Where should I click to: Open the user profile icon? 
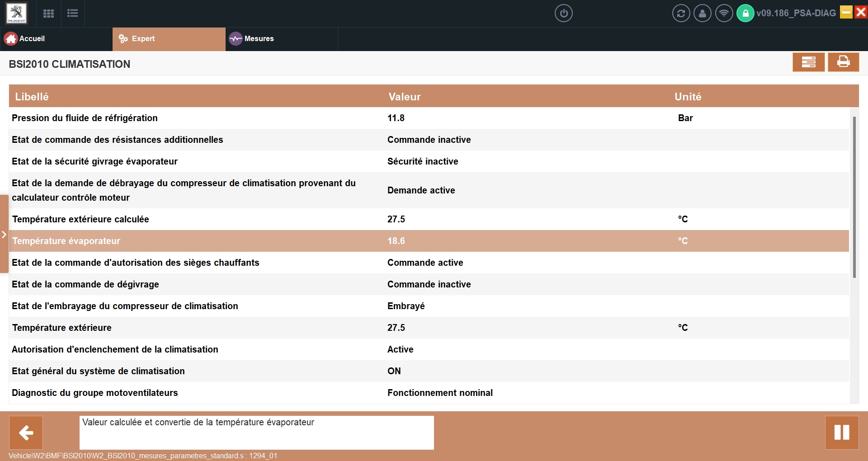tap(702, 13)
